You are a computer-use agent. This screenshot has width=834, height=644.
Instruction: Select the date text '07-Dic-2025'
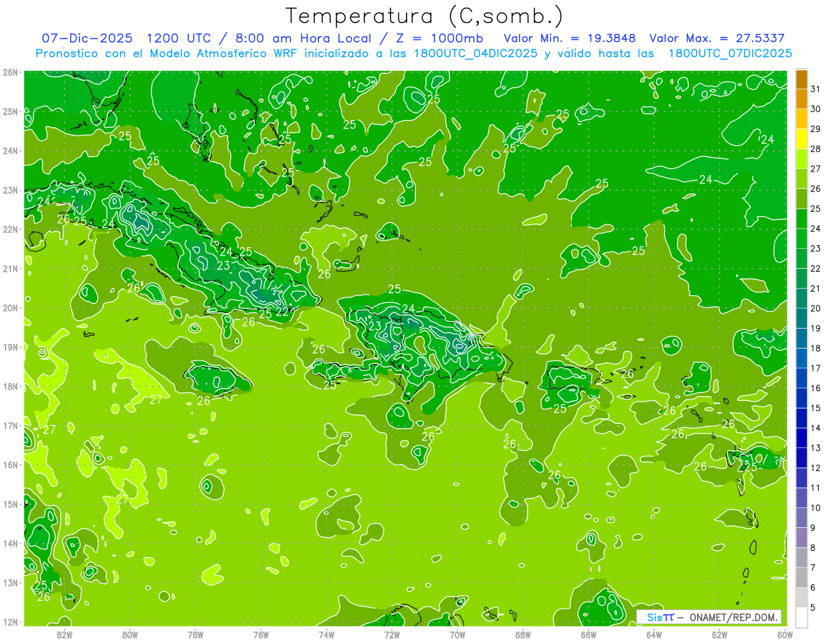point(88,38)
